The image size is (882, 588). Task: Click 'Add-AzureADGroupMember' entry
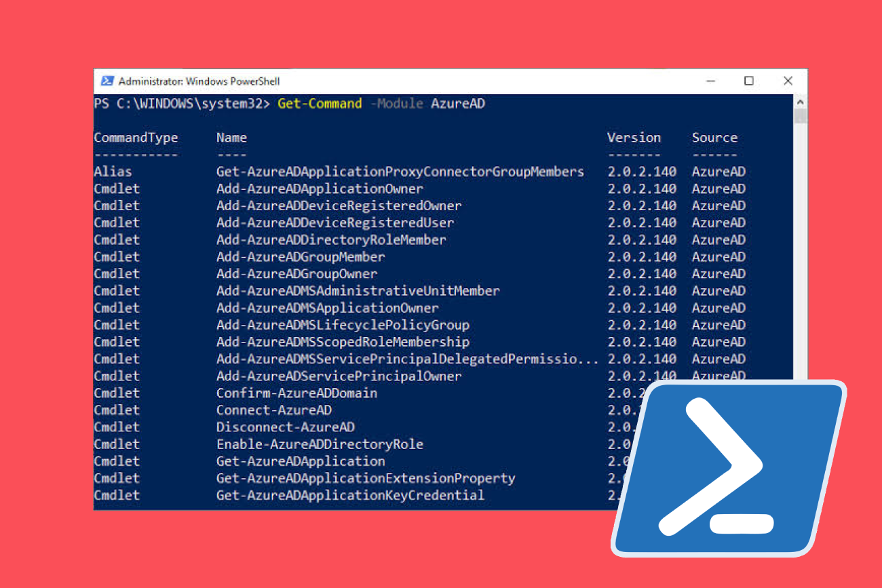(x=301, y=256)
